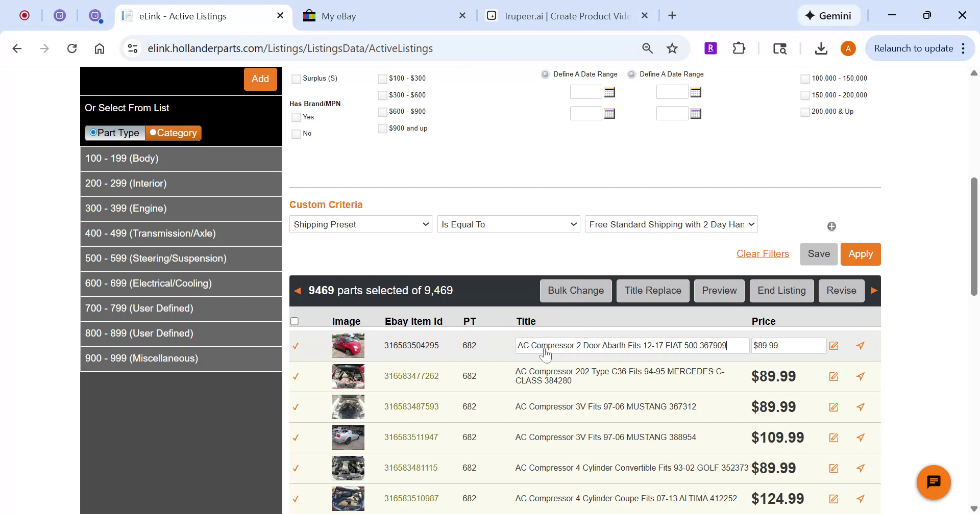
Task: Click the send arrow icon on the Abarth row
Action: pos(861,345)
